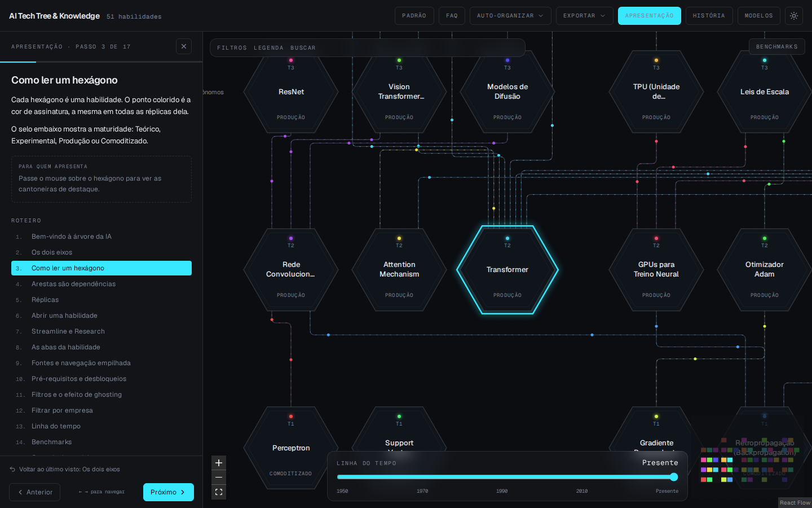Open the Auto-Organizar dropdown
This screenshot has height=508, width=812.
pyautogui.click(x=510, y=16)
